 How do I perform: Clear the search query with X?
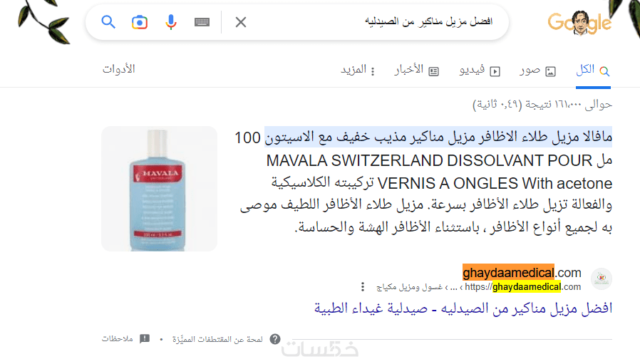[x=241, y=22]
